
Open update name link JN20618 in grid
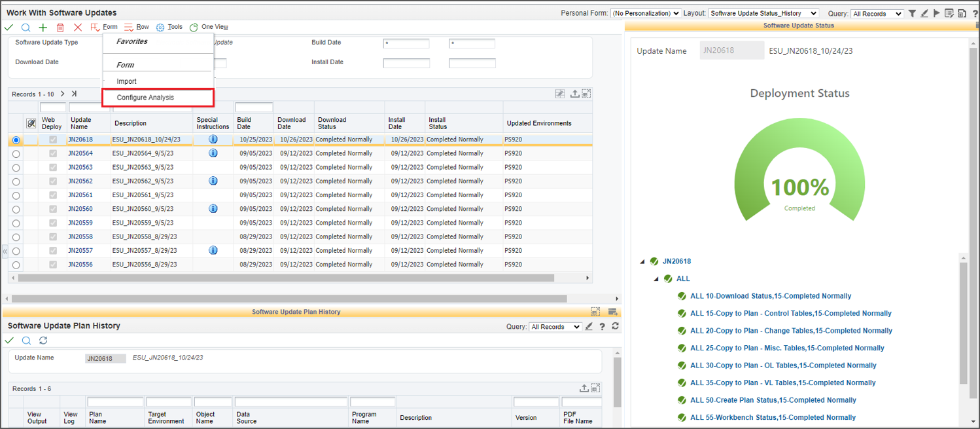pos(80,140)
